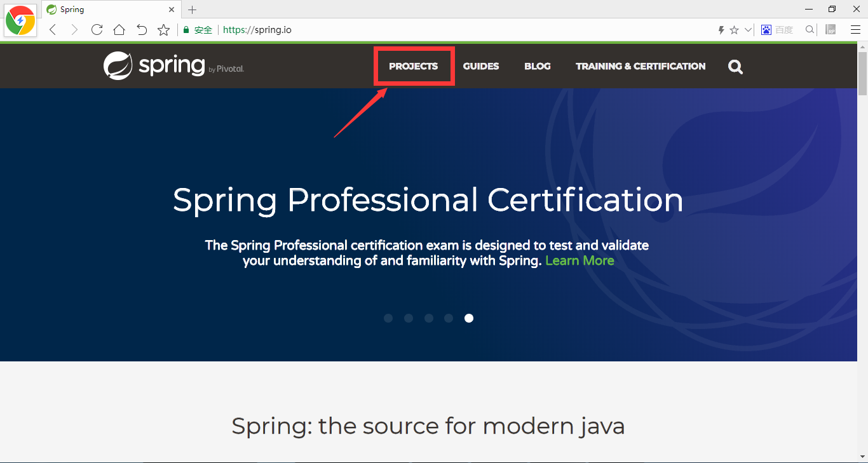Viewport: 868px width, 463px height.
Task: Click the Baidu paw search engine icon
Action: (x=766, y=30)
